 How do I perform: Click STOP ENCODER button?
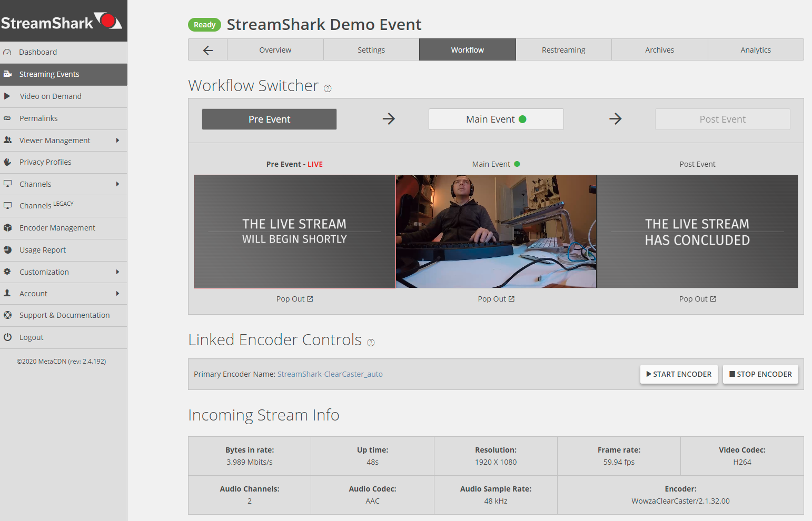760,374
